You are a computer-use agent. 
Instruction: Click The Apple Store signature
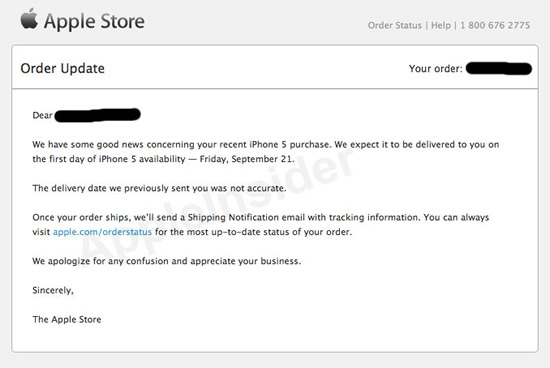pyautogui.click(x=67, y=319)
